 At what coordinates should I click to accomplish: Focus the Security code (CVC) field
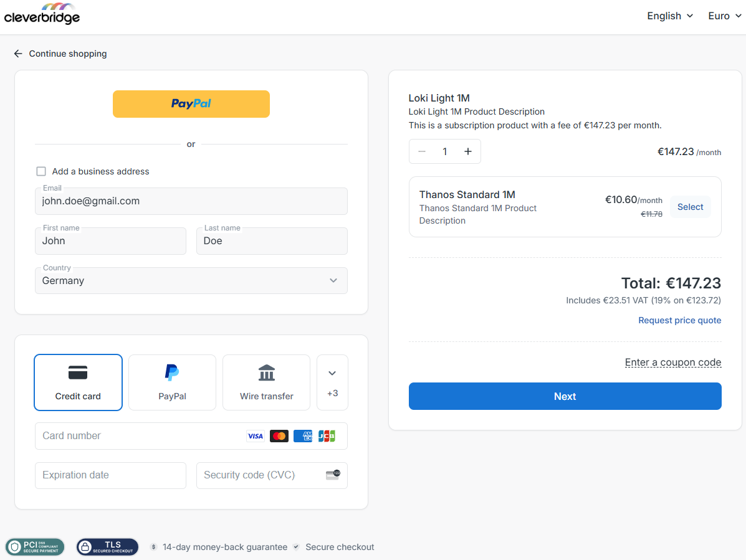pyautogui.click(x=272, y=475)
